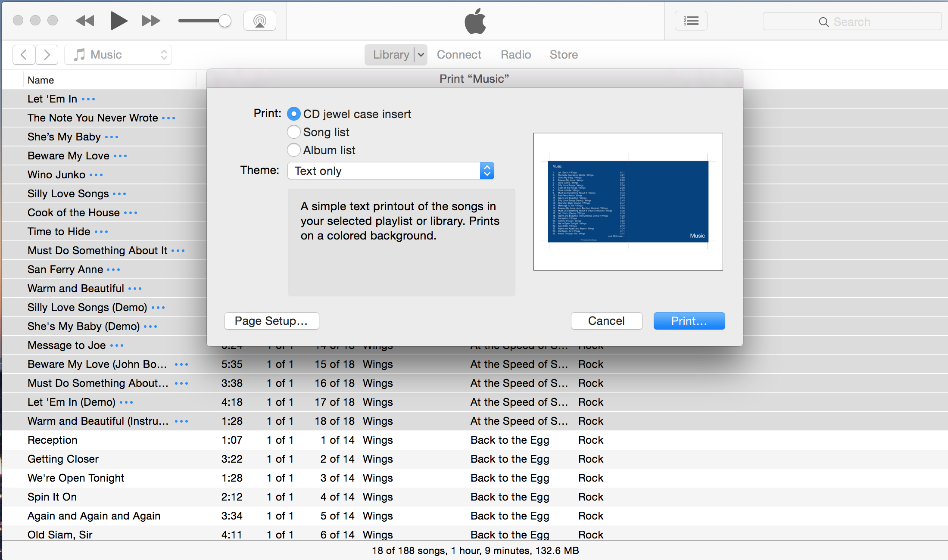Open more options for She's My Baby
This screenshot has width=948, height=560.
[112, 137]
